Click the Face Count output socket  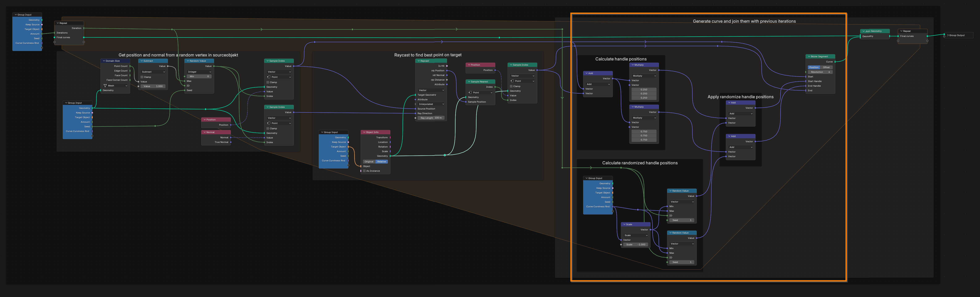tap(130, 75)
